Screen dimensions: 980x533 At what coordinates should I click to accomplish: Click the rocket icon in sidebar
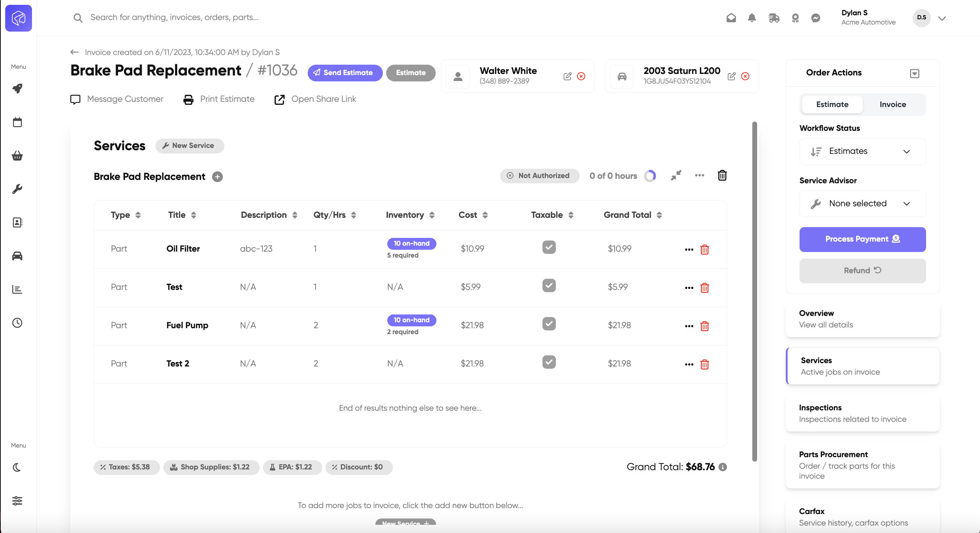click(17, 88)
